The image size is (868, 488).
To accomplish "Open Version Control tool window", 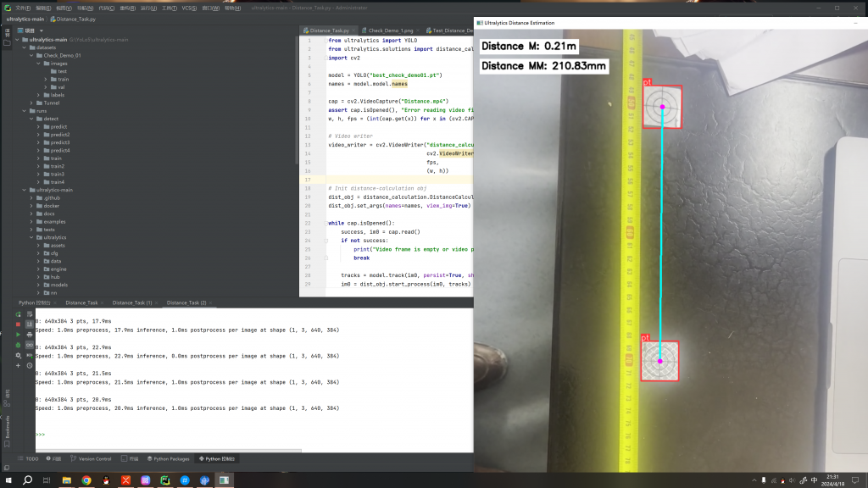I will coord(91,458).
